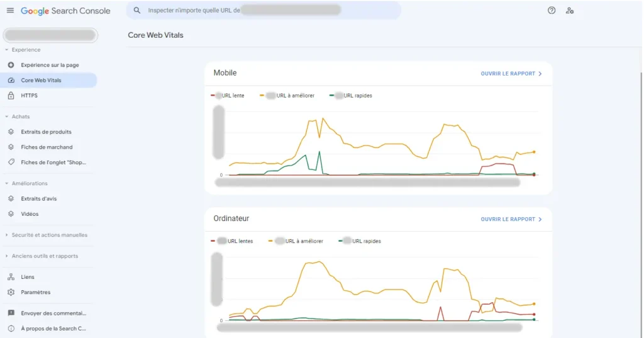The height and width of the screenshot is (338, 644).
Task: Click red URL lente legend in Mobile
Action: tap(228, 96)
